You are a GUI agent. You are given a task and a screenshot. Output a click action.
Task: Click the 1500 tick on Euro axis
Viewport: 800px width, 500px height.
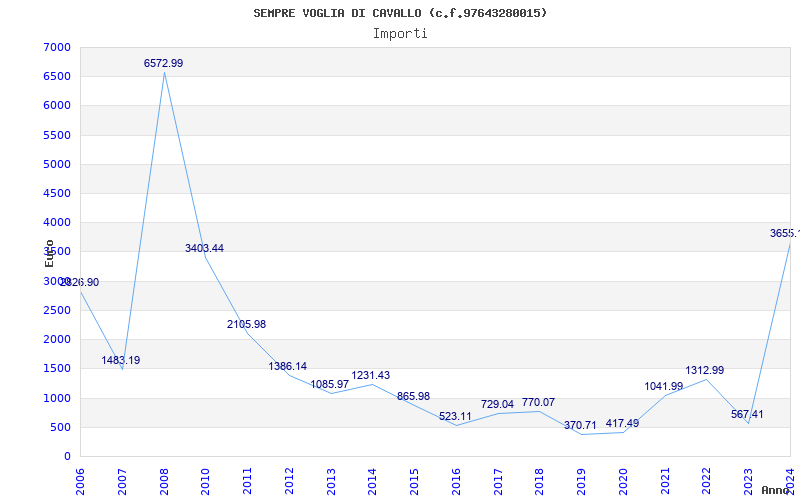click(x=57, y=368)
